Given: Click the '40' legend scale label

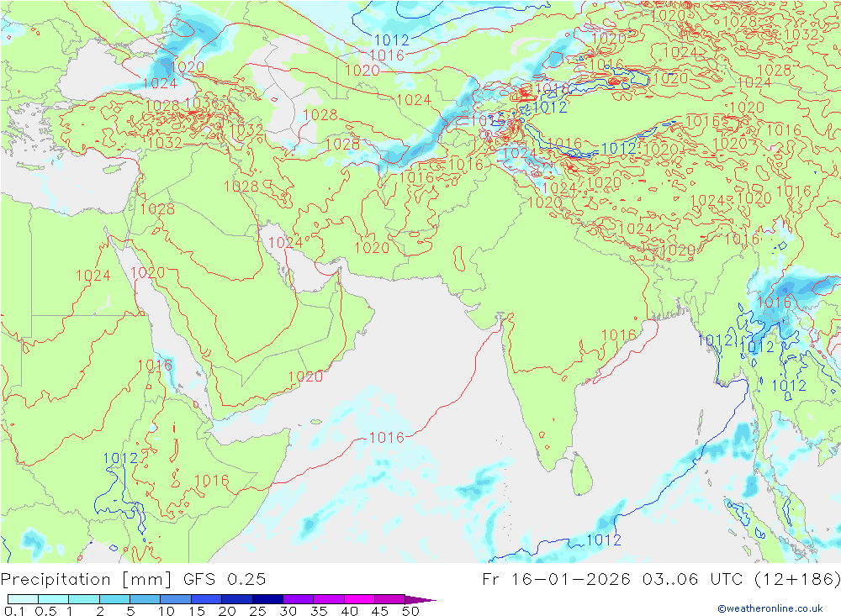Looking at the screenshot, I should (349, 611).
